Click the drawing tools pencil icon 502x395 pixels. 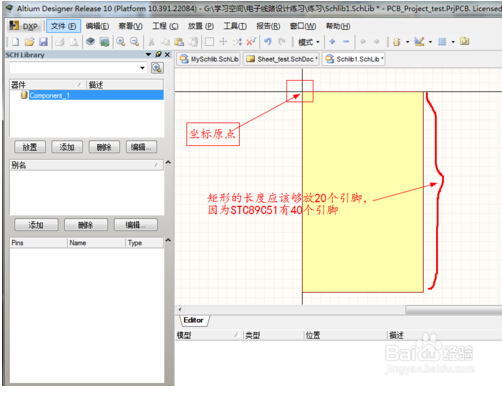point(419,42)
